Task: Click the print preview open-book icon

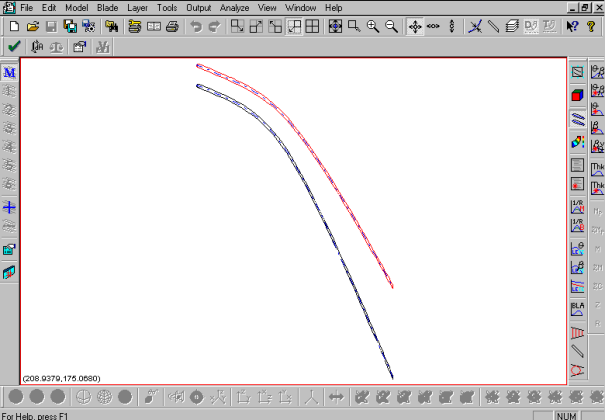Action: click(154, 26)
